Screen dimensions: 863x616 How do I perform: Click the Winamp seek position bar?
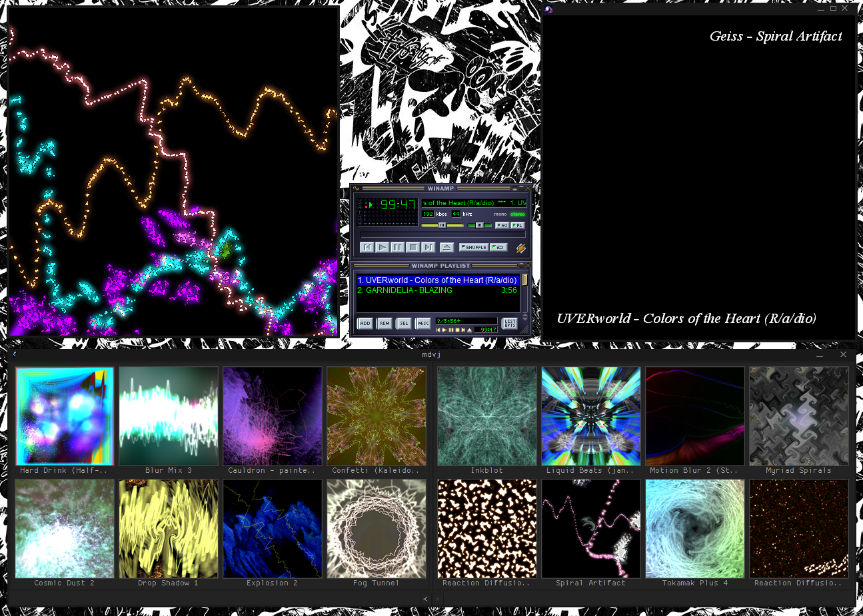(442, 234)
